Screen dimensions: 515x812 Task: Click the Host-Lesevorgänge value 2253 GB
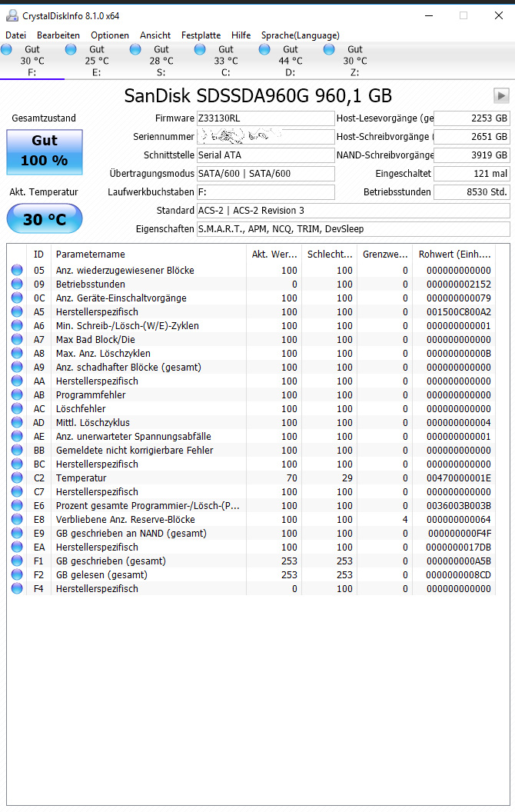tap(471, 118)
